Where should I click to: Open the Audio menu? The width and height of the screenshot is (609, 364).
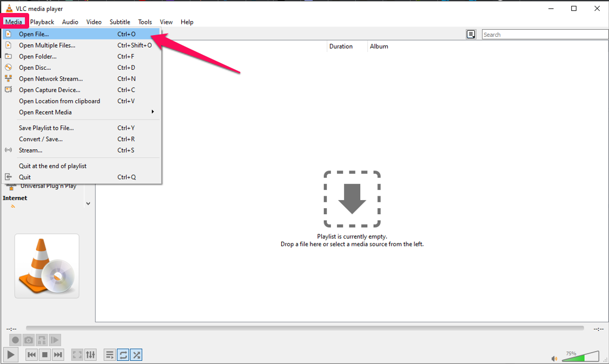point(70,22)
